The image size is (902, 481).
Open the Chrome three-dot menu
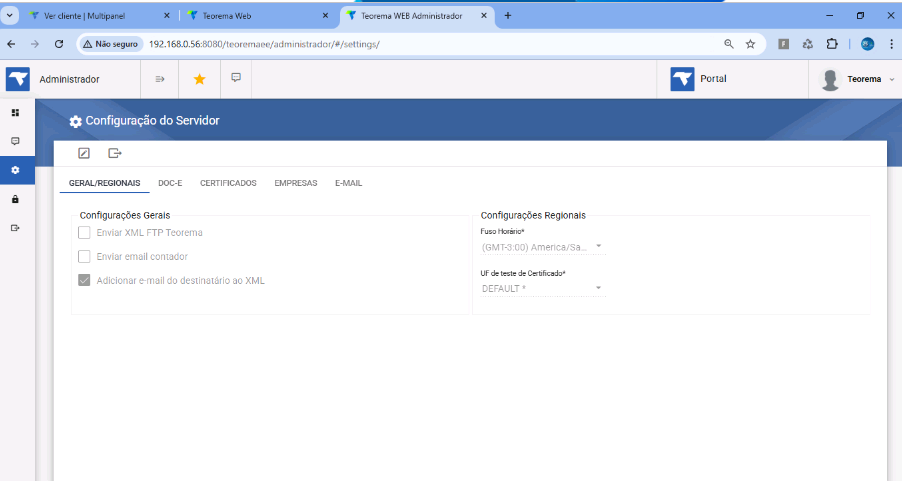point(891,44)
